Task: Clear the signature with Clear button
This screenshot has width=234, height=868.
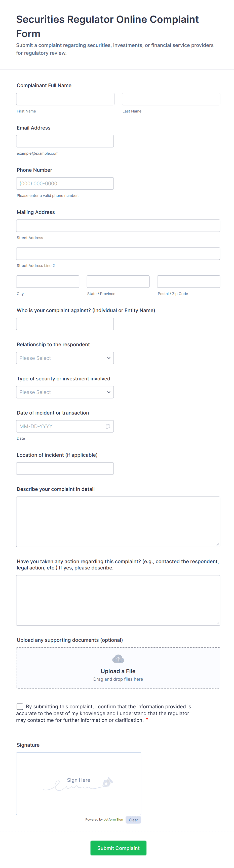Action: (133, 820)
